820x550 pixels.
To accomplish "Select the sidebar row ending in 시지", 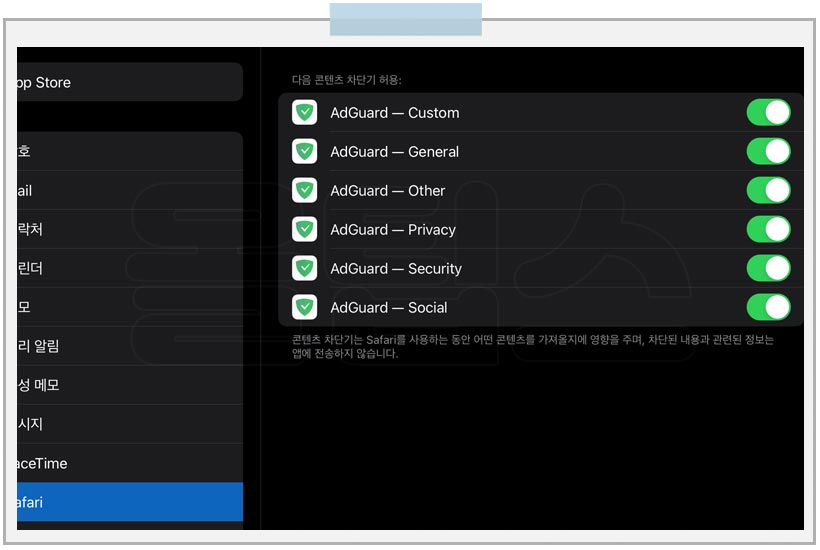I will pos(130,424).
